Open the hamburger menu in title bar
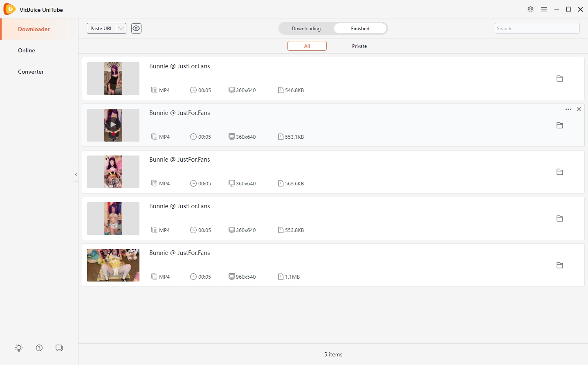Viewport: 588px width, 365px height. click(544, 9)
